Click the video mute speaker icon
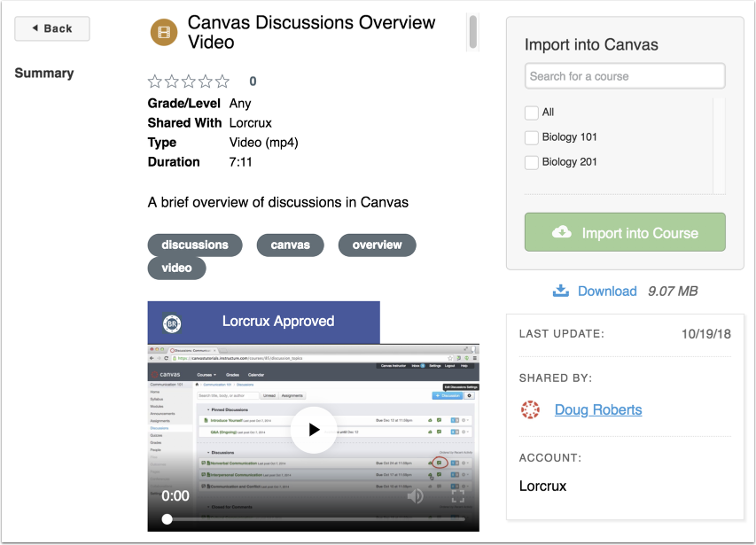 coord(415,496)
